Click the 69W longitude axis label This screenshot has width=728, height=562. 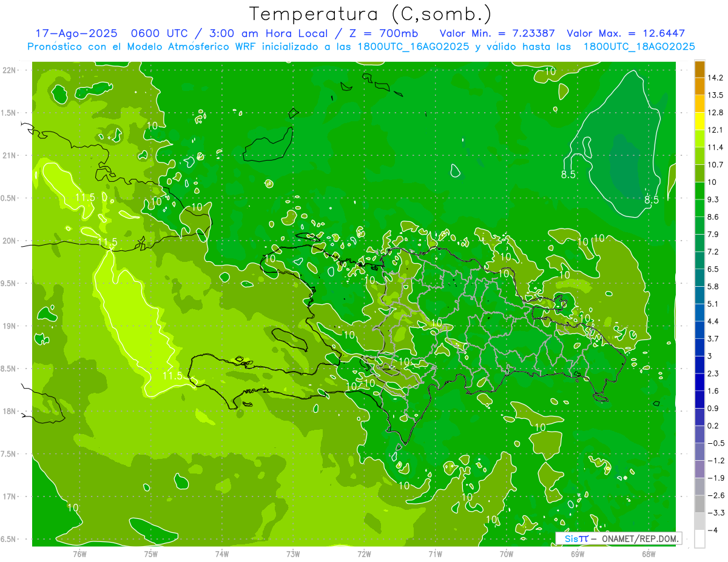(x=578, y=554)
